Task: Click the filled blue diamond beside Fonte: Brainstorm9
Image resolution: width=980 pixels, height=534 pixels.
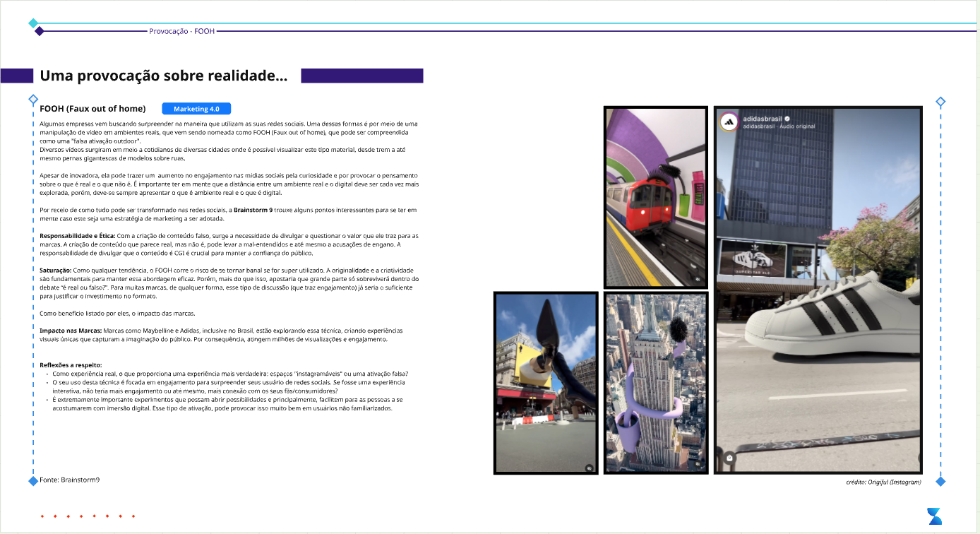Action: (33, 481)
